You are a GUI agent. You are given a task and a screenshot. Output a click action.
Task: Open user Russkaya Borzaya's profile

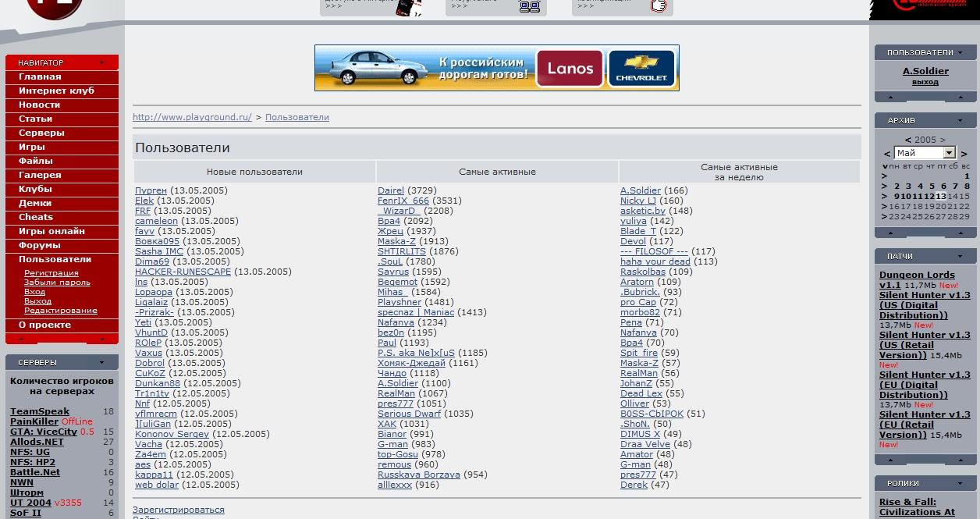pos(419,475)
